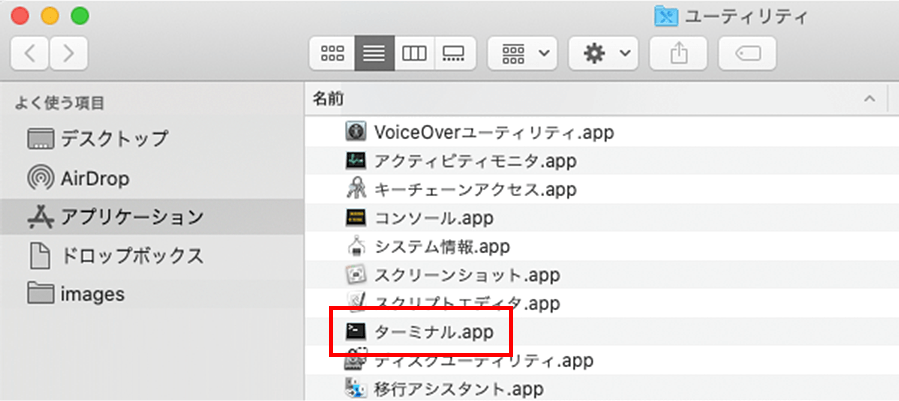Click the コンソール app icon
This screenshot has width=899, height=401.
(x=356, y=217)
